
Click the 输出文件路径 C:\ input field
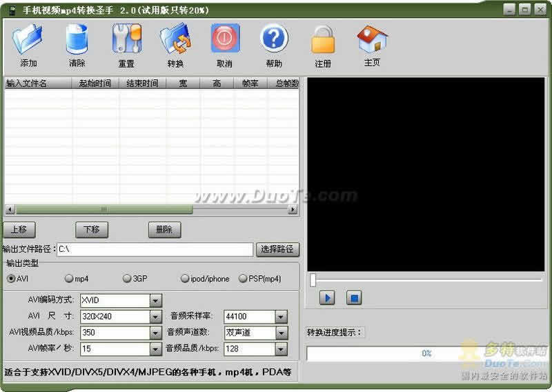[x=155, y=249]
